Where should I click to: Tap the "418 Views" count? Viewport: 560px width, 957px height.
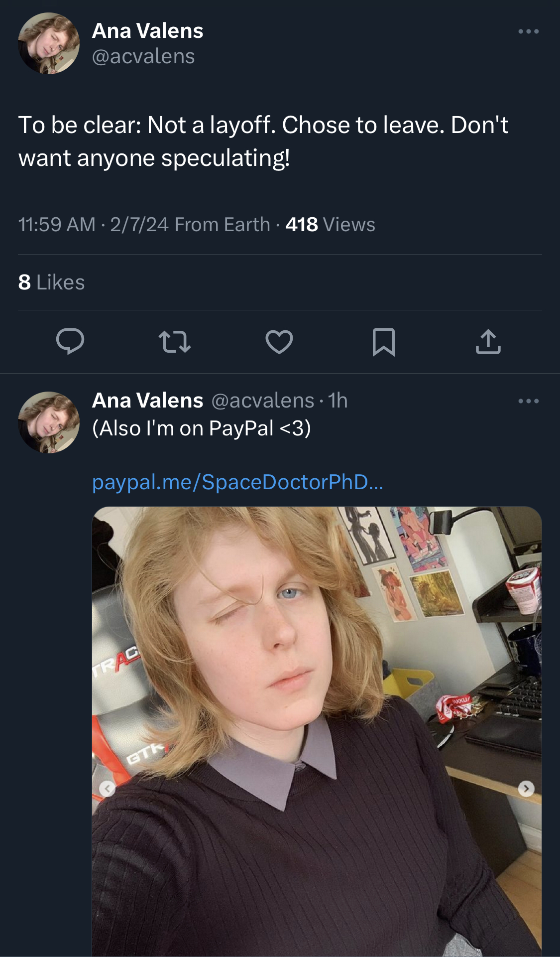(331, 225)
